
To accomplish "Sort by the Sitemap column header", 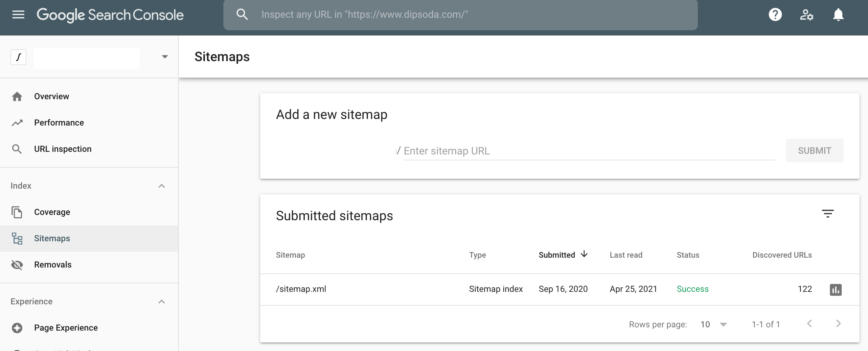I will pos(290,255).
